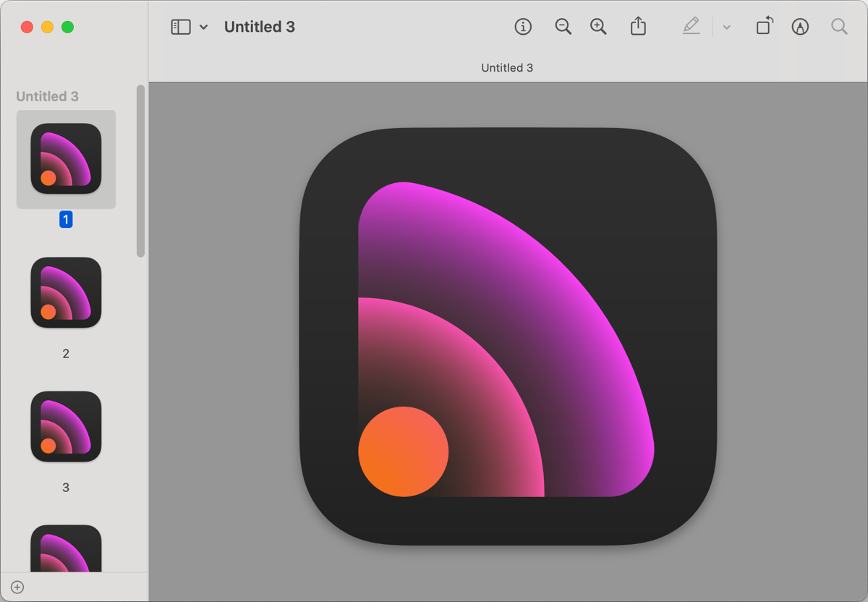Select page 1 thumbnail

click(x=66, y=158)
